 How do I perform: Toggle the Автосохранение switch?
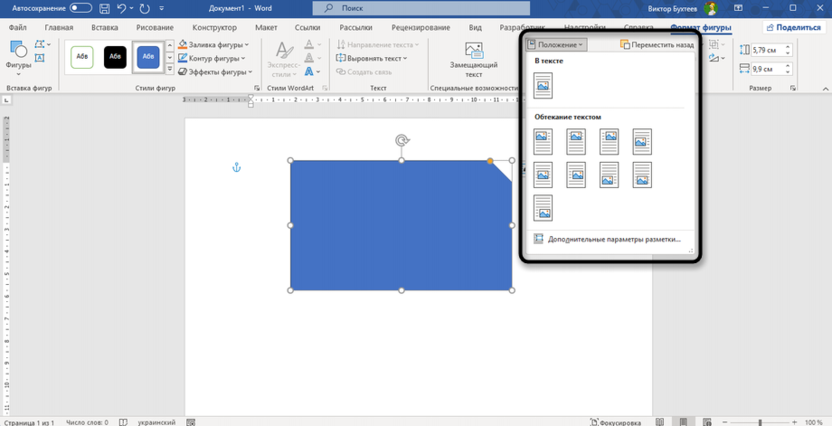[80, 8]
